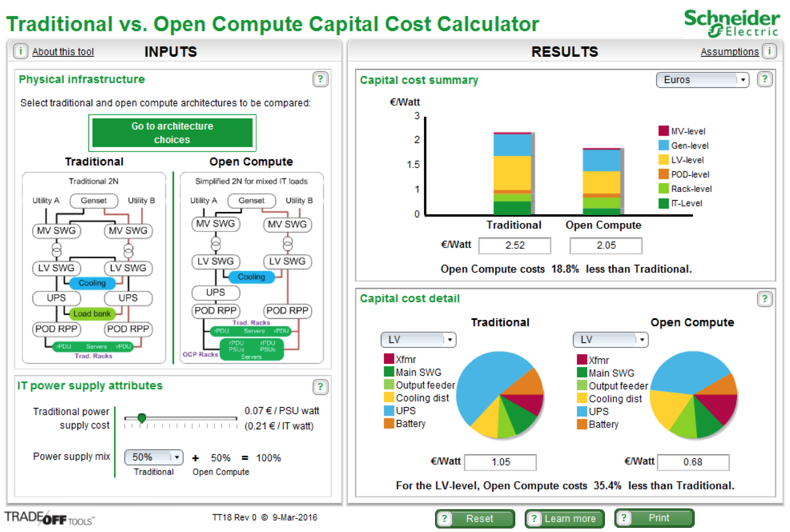This screenshot has width=790, height=532.
Task: Click the info icon next to Assumptions
Action: [769, 51]
